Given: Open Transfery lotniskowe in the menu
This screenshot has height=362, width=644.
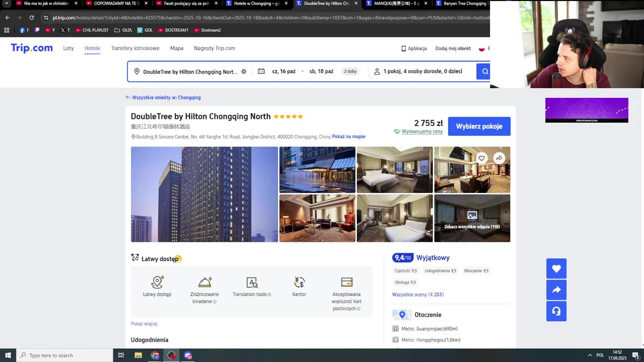Looking at the screenshot, I should tap(135, 48).
